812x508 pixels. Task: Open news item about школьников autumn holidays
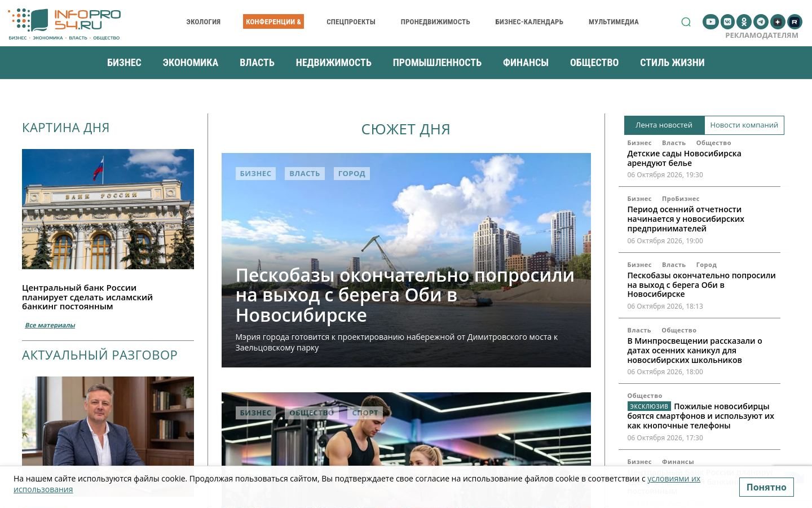point(695,351)
